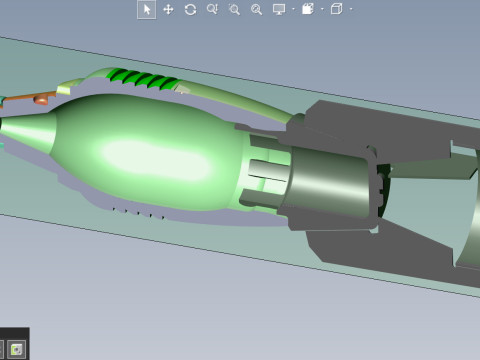Activate the Select arrow pointer tool
The height and width of the screenshot is (360, 480).
147,9
